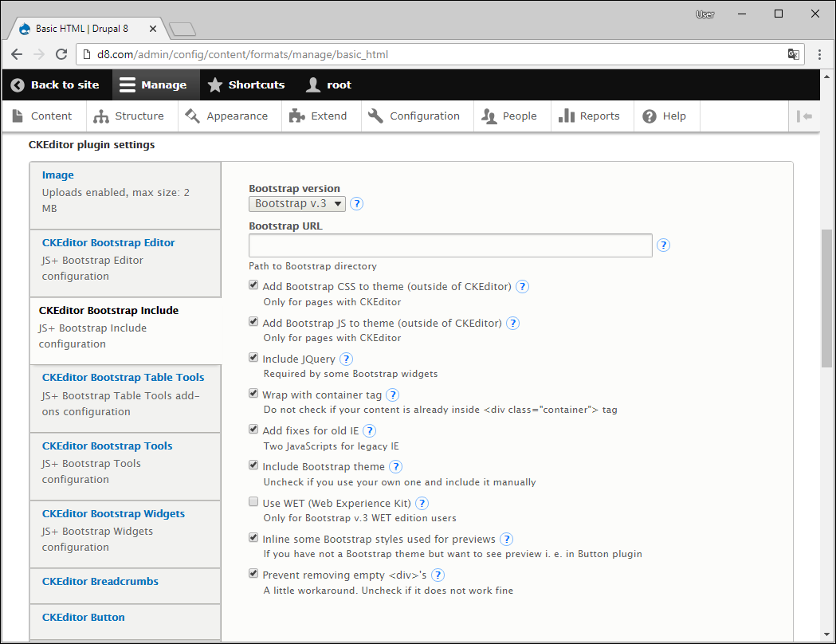Image resolution: width=836 pixels, height=644 pixels.
Task: Collapse the toolbar with the orientation toggle icon
Action: click(x=804, y=116)
